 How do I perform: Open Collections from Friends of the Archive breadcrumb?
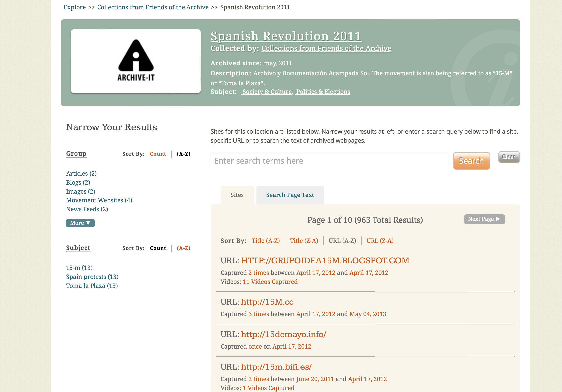(x=153, y=7)
